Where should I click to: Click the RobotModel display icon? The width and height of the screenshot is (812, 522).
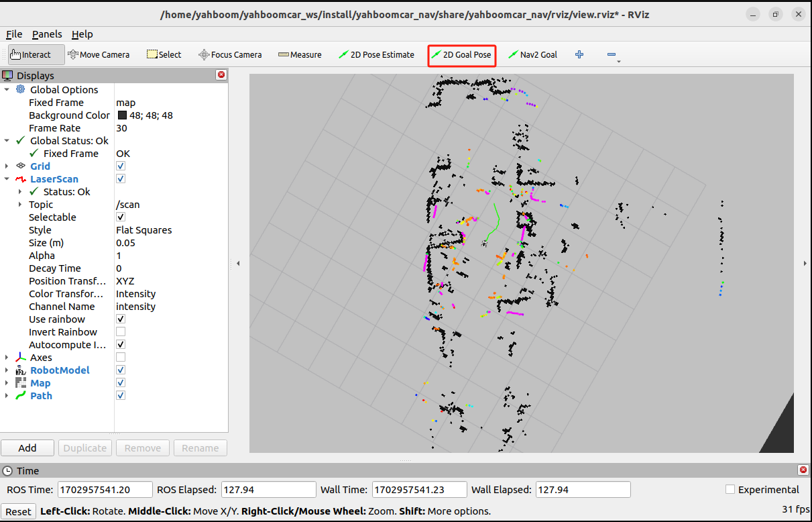[x=20, y=370]
